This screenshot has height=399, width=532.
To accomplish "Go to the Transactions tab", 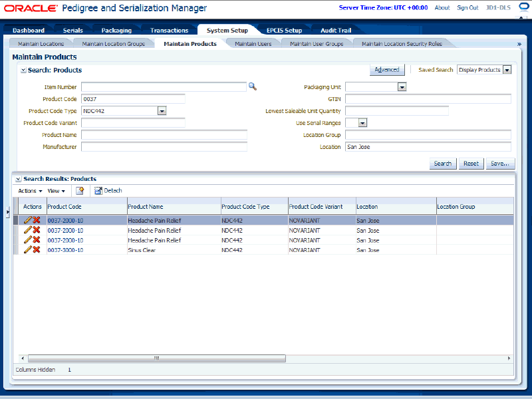I will (x=169, y=30).
